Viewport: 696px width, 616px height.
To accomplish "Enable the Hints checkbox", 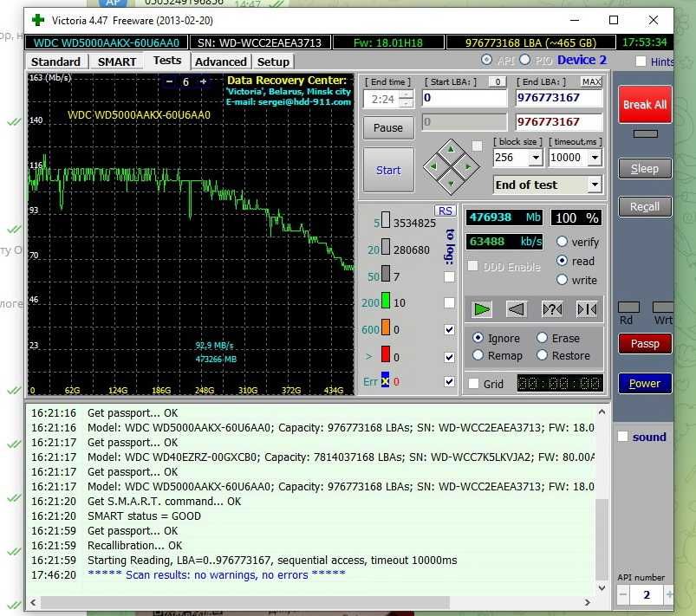I will pyautogui.click(x=641, y=62).
